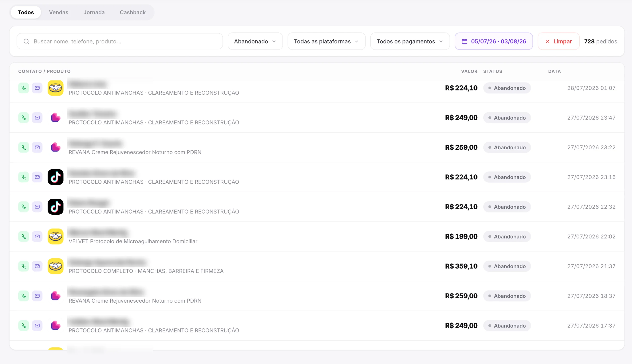Click phone icon for 28/07/2026 01:07 order
The height and width of the screenshot is (364, 632).
click(24, 88)
